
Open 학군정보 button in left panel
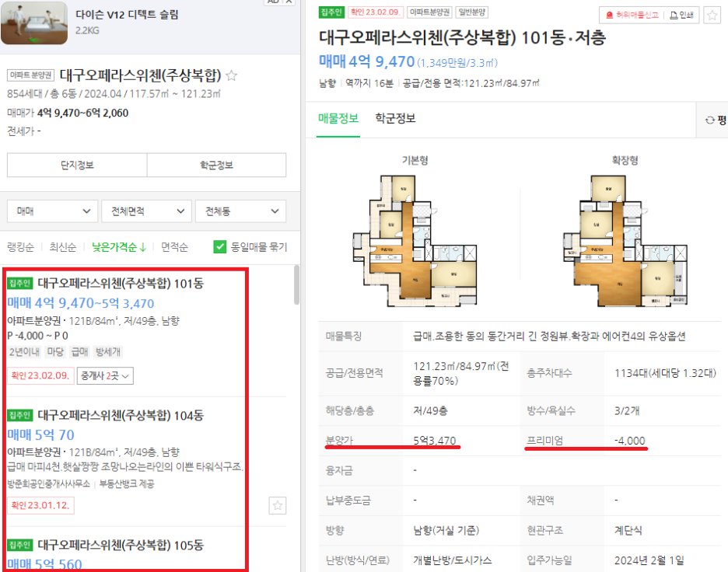tap(216, 166)
